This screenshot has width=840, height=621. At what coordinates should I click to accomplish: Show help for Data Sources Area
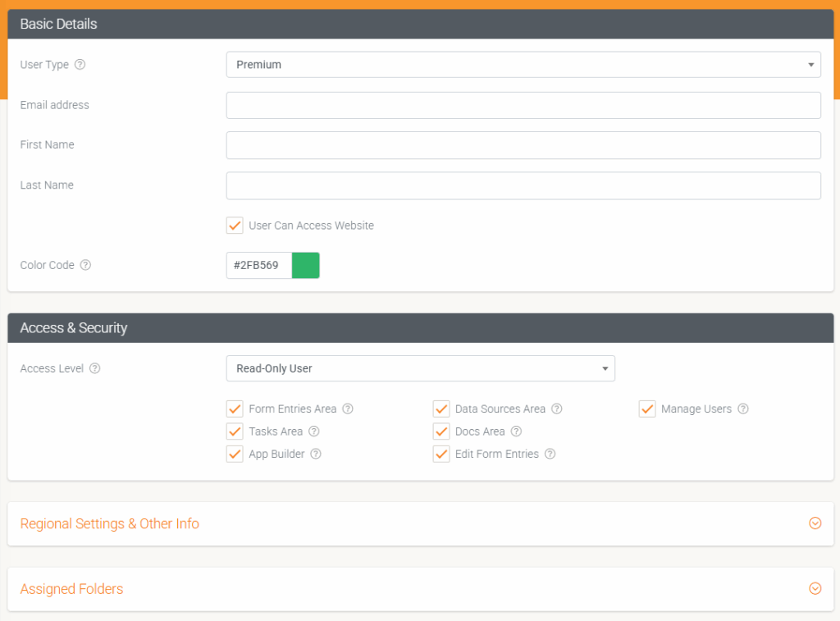[x=557, y=409]
